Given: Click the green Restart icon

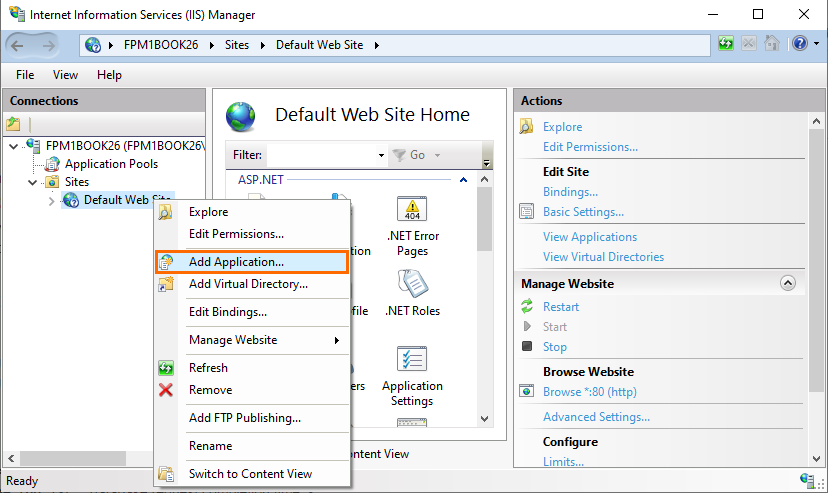Looking at the screenshot, I should pos(527,306).
